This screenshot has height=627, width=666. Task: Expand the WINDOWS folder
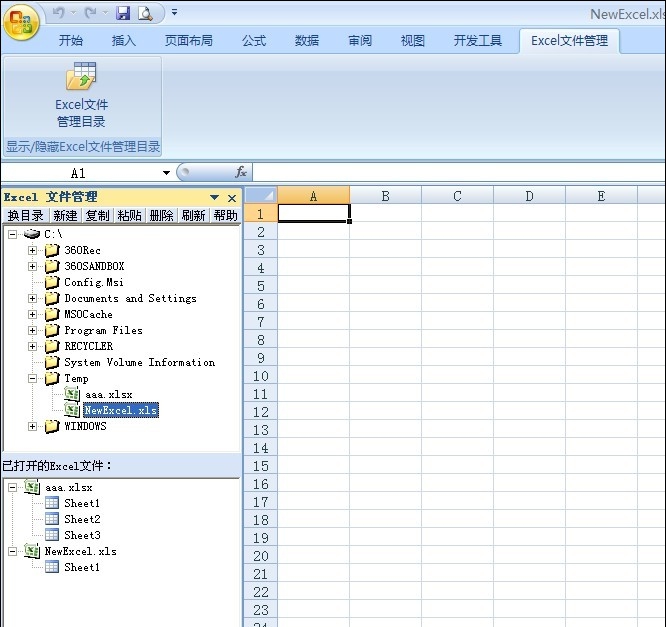click(x=32, y=426)
